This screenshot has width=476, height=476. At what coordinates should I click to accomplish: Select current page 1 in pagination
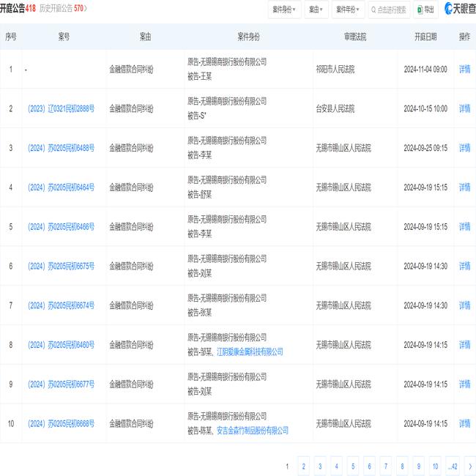pos(287,466)
